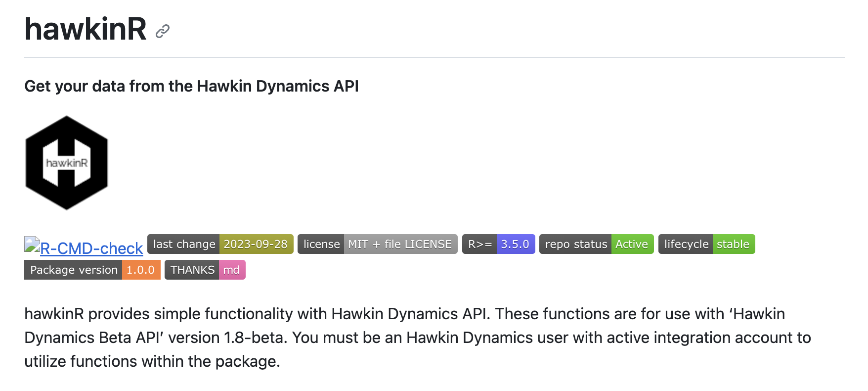The width and height of the screenshot is (868, 391).
Task: Click the anchor link icon beside hawkinR heading
Action: click(163, 31)
